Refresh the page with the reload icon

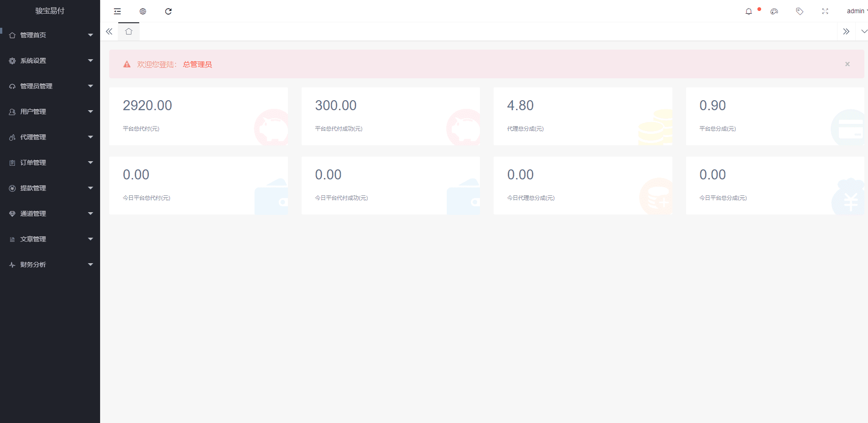[168, 11]
